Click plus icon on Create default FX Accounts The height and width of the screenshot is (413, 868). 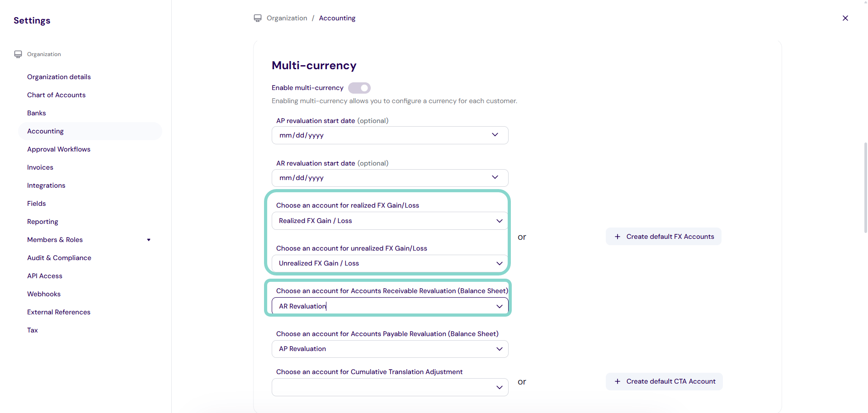pos(617,237)
